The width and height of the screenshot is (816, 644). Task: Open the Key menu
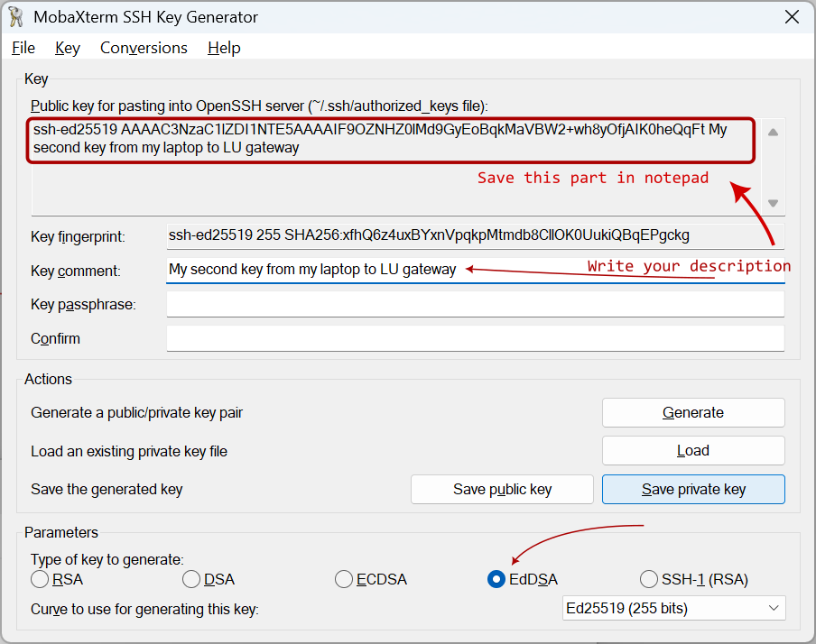coord(68,48)
